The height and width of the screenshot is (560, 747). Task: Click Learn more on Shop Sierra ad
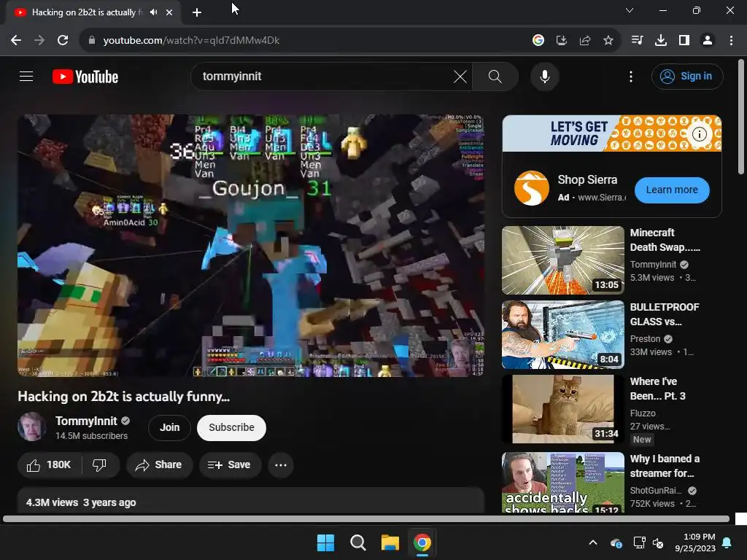[672, 190]
